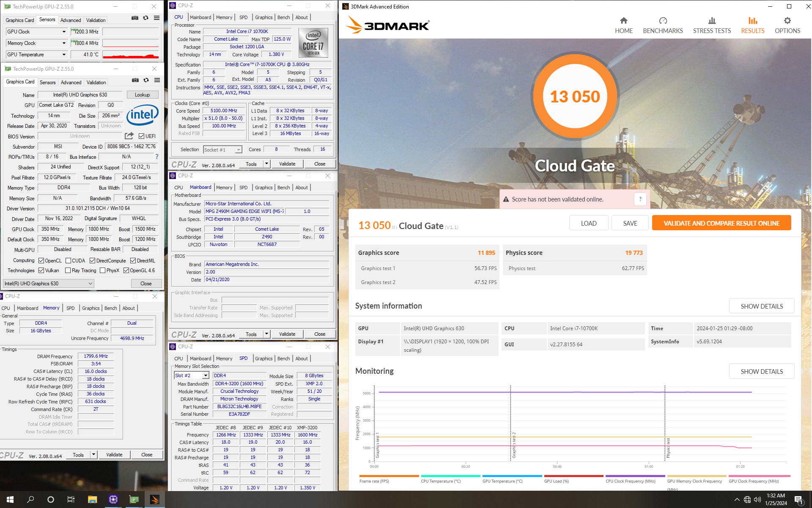This screenshot has width=812, height=508.
Task: Toggle OpenGL 4.6 checkbox
Action: 126,271
